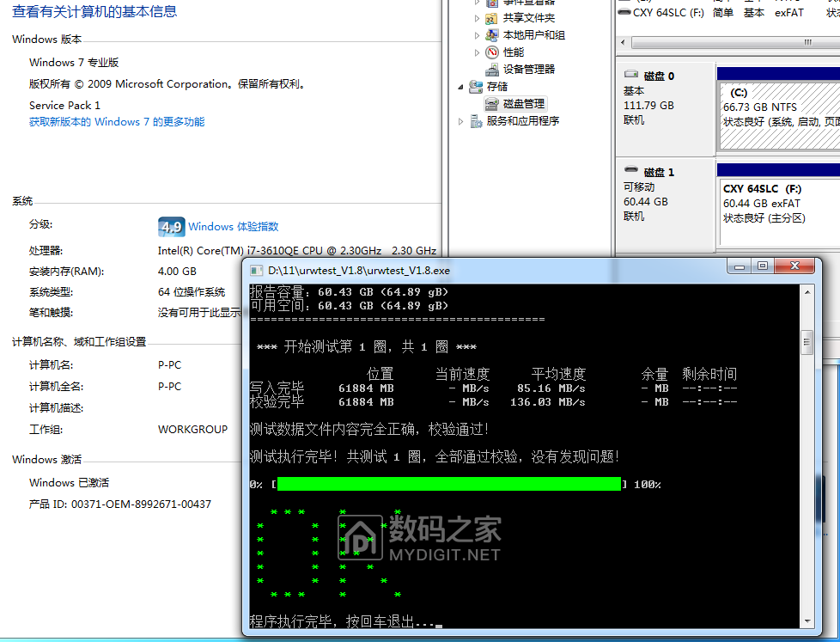Click the 磁盘 1 removable drive icon
Image resolution: width=840 pixels, height=642 pixels.
click(631, 170)
